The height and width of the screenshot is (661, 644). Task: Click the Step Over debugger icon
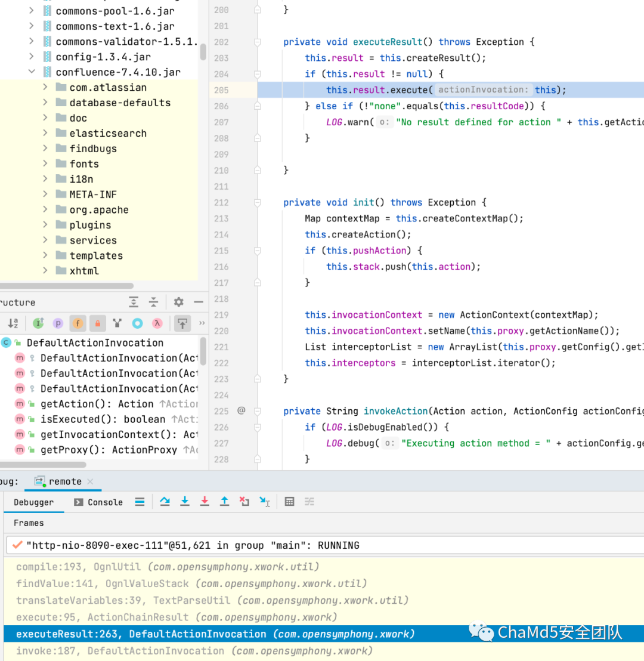[x=165, y=501]
